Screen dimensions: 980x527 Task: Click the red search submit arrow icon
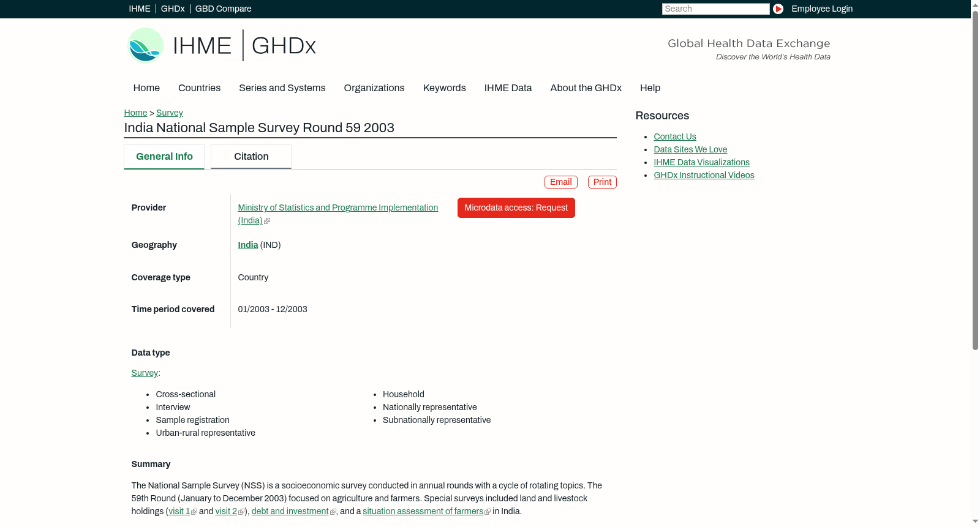[x=778, y=9]
